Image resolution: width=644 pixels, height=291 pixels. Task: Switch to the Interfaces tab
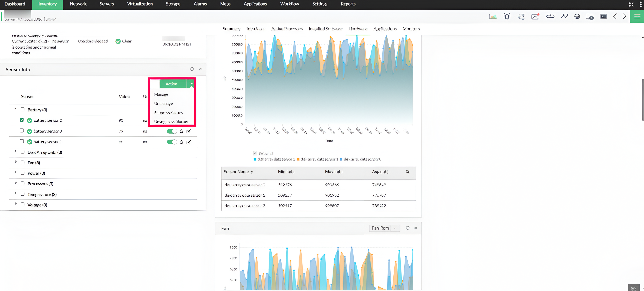pos(256,29)
